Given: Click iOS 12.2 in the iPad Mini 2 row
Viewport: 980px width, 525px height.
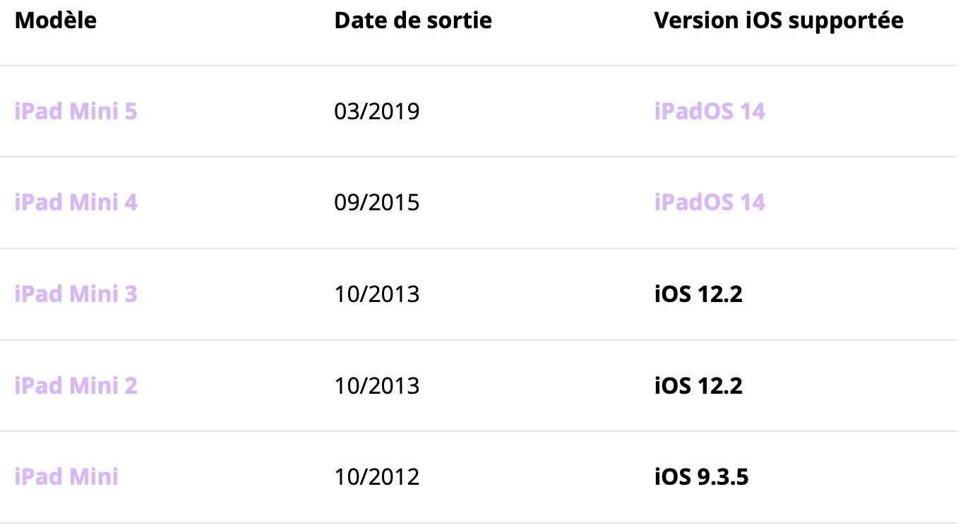Looking at the screenshot, I should coord(698,386).
